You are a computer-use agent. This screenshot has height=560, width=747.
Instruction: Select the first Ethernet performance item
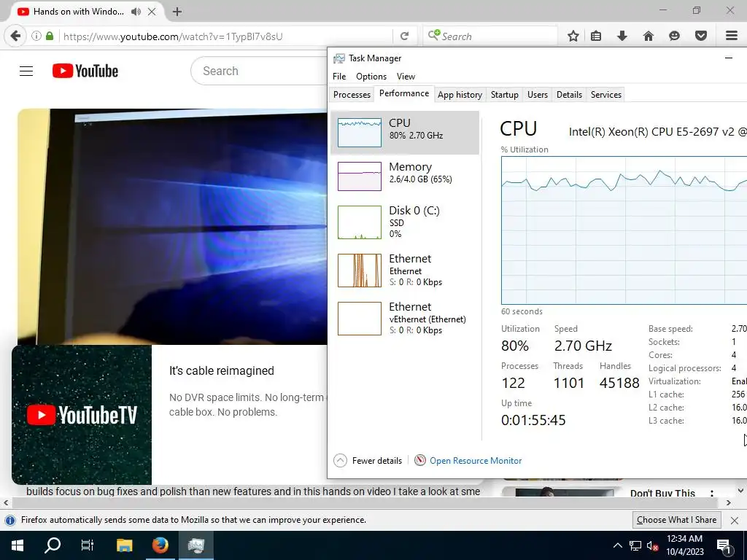404,270
